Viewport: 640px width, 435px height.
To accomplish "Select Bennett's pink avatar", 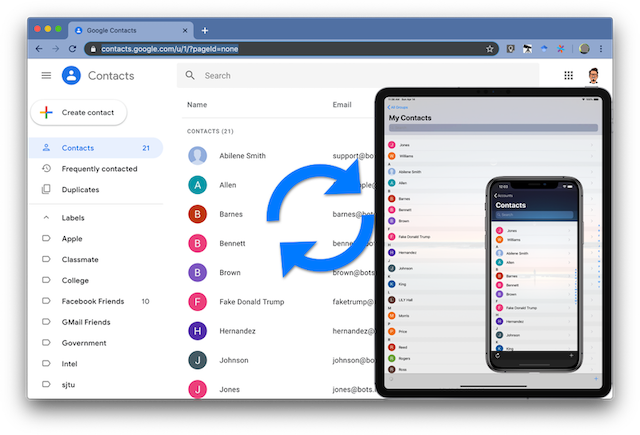I will point(198,243).
